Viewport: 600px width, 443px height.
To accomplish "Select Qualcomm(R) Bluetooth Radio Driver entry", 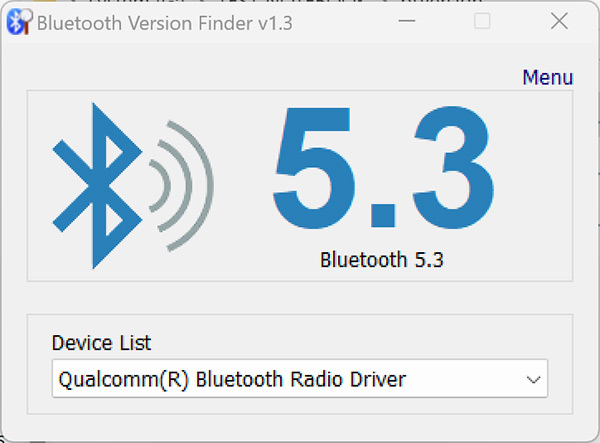I will click(x=300, y=379).
